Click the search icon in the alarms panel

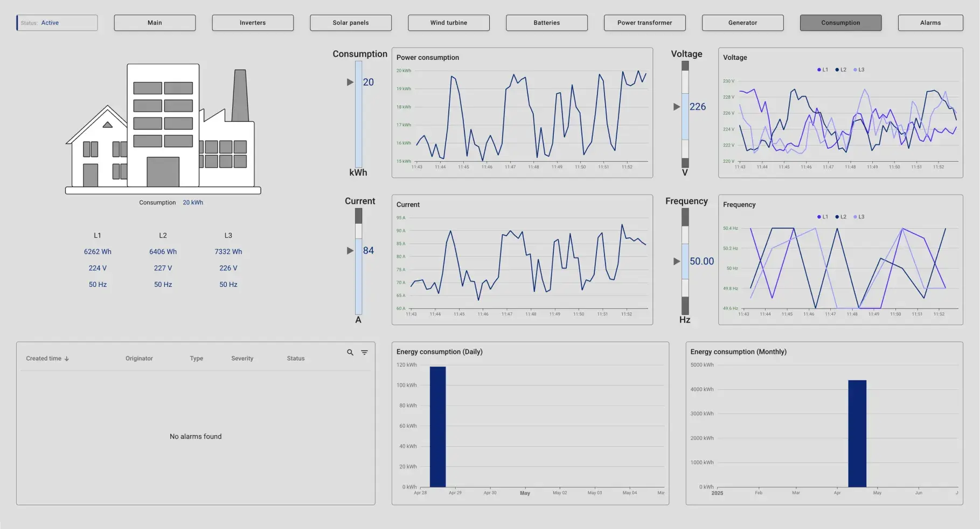350,352
